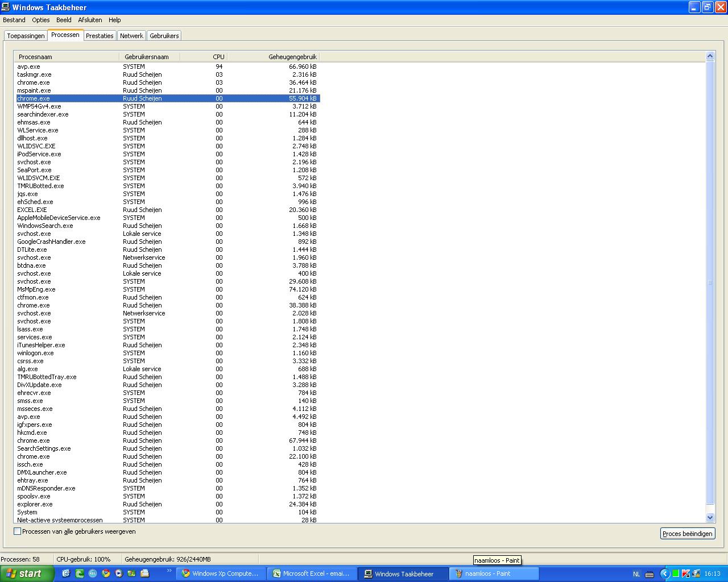The image size is (728, 582).
Task: Open the Help menu
Action: (114, 20)
